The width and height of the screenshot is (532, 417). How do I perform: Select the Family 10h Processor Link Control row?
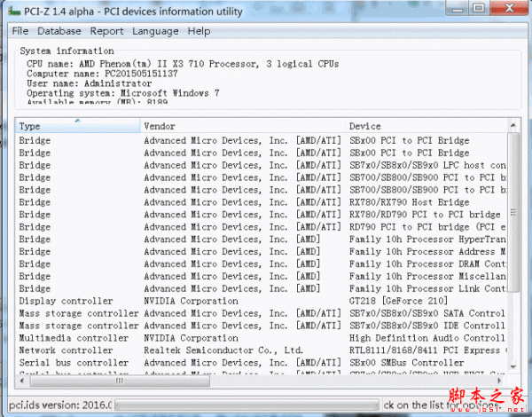tap(262, 288)
